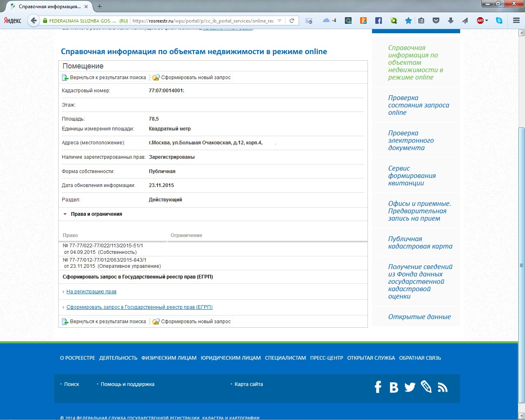The height and width of the screenshot is (420, 525).
Task: Click the 'На регистрацию прав' link
Action: tap(91, 292)
